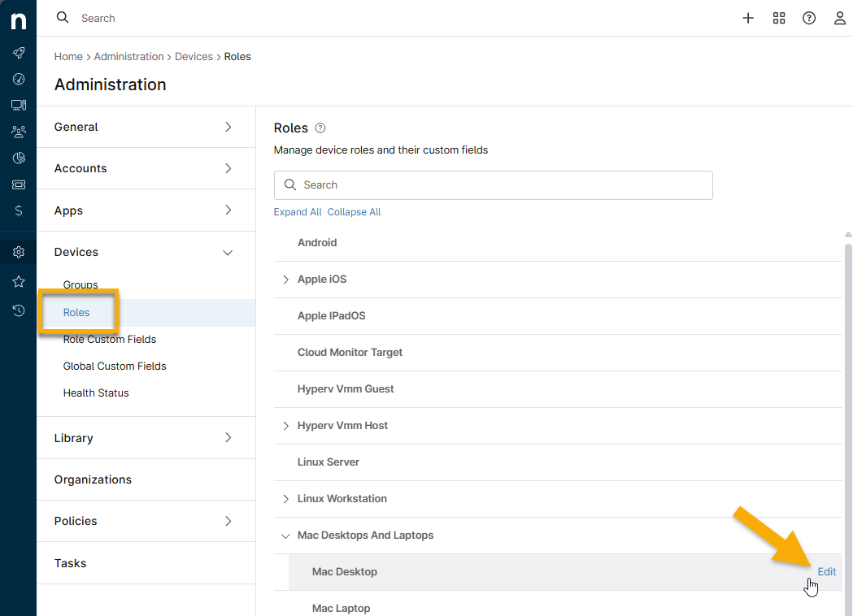Open the gear administration icon in sidebar
Screen dimensions: 853x616
[x=18, y=252]
